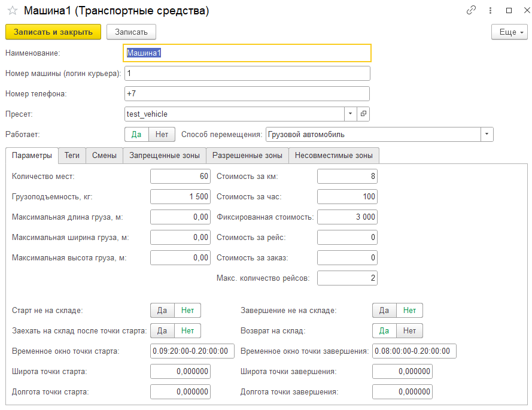Expand the Пресет dropdown list

(350, 114)
